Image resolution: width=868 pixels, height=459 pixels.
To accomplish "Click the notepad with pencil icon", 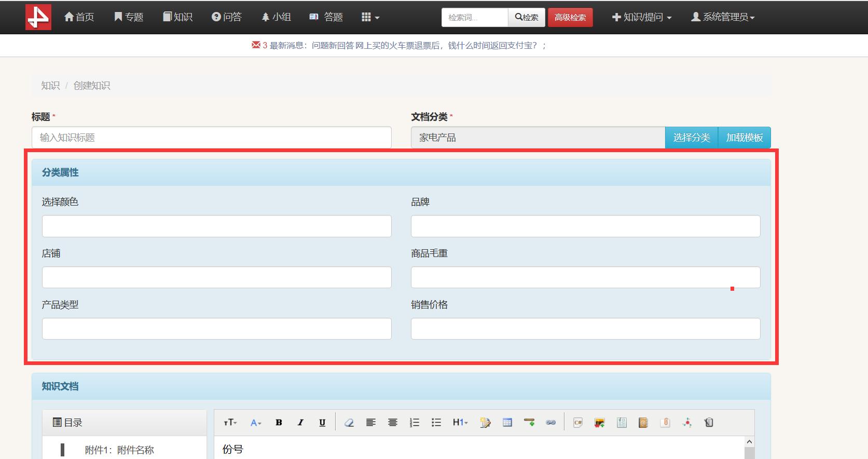I will pos(485,423).
